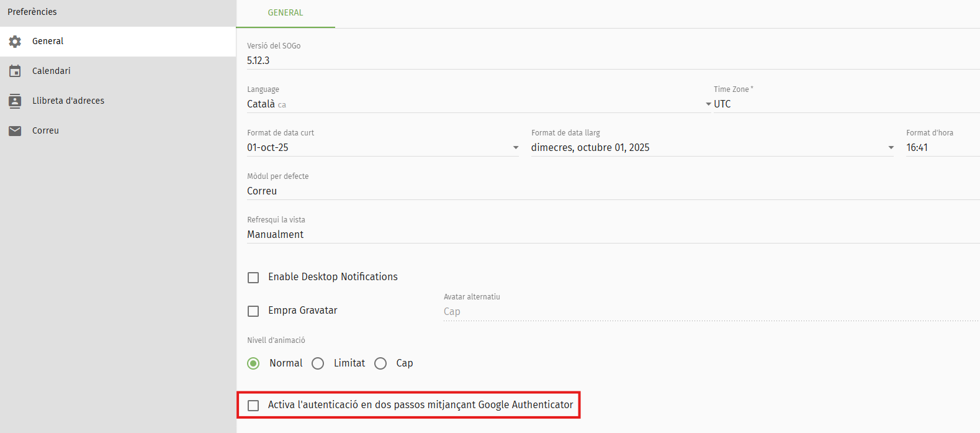This screenshot has width=980, height=433.
Task: Expand the Format de data curt dropdown
Action: (x=382, y=148)
